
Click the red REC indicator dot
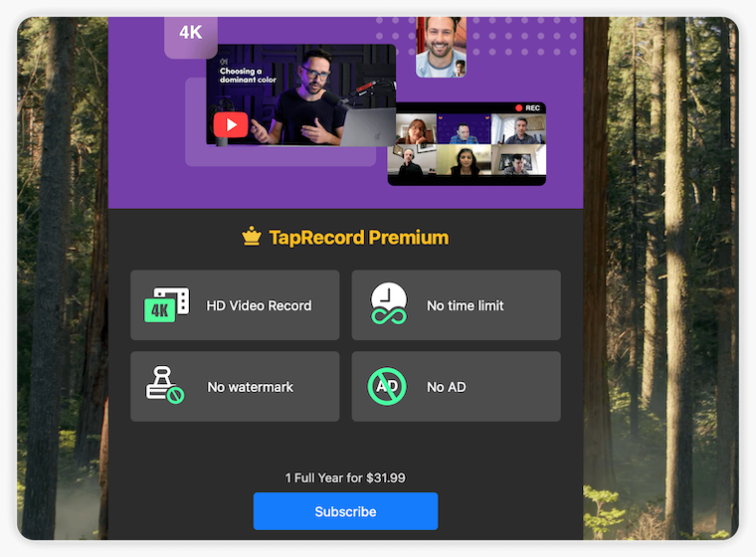point(518,107)
